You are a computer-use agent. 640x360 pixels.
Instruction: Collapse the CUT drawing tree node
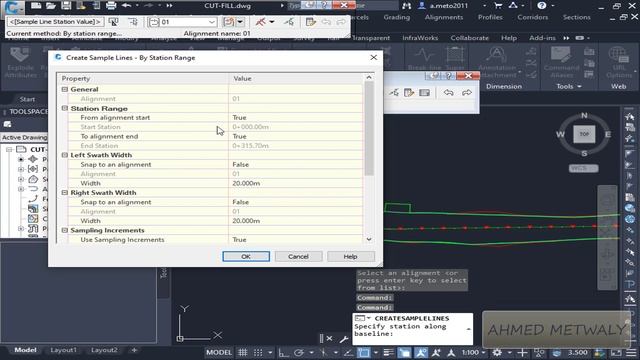(x=9, y=149)
